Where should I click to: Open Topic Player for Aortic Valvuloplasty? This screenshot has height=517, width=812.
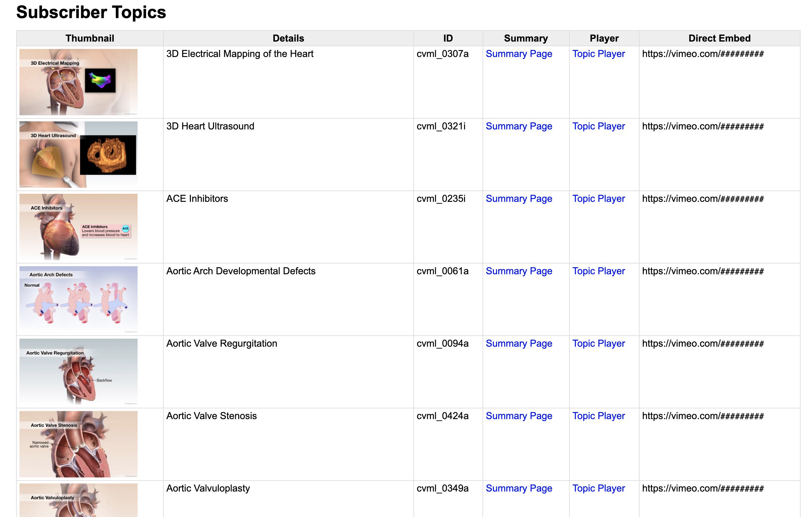click(x=599, y=489)
